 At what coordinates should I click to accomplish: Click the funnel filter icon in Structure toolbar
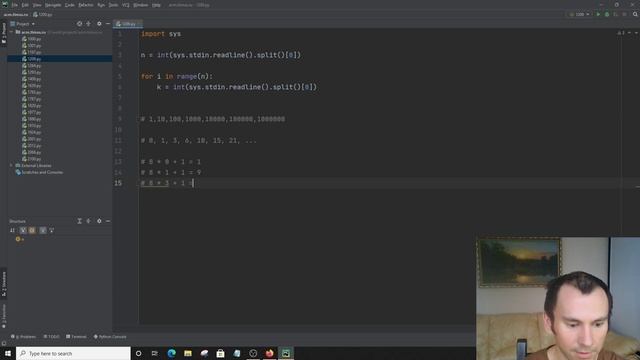tap(51, 230)
